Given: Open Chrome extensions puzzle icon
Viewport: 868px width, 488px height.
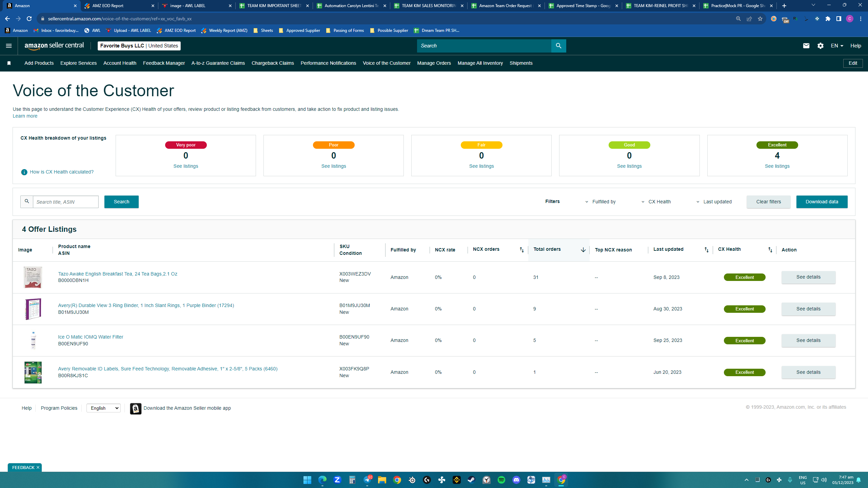Looking at the screenshot, I should pos(828,19).
